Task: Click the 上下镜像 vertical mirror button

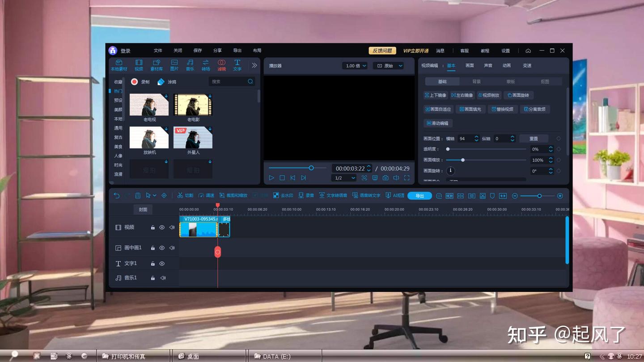Action: 435,95
